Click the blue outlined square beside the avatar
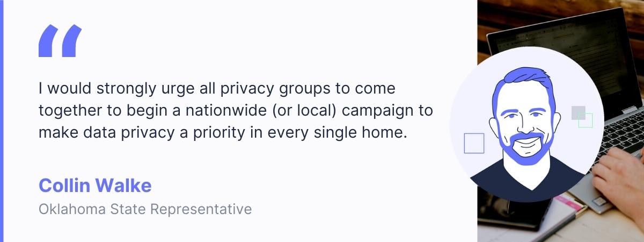 coord(474,143)
